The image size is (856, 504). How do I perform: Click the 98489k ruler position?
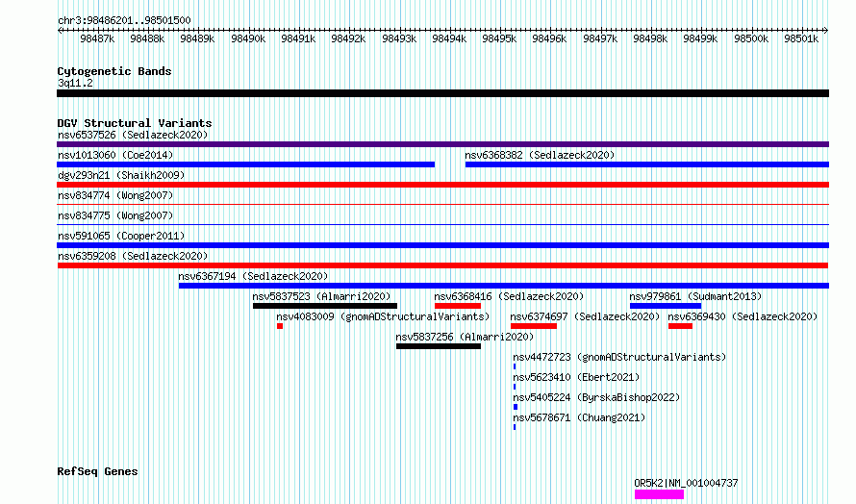197,38
